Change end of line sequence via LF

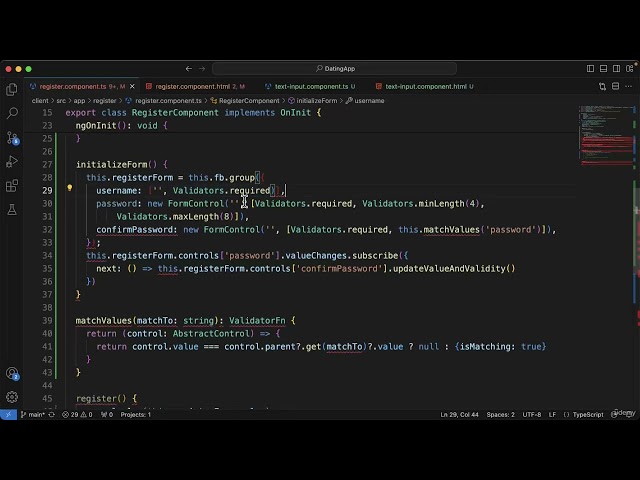point(552,414)
